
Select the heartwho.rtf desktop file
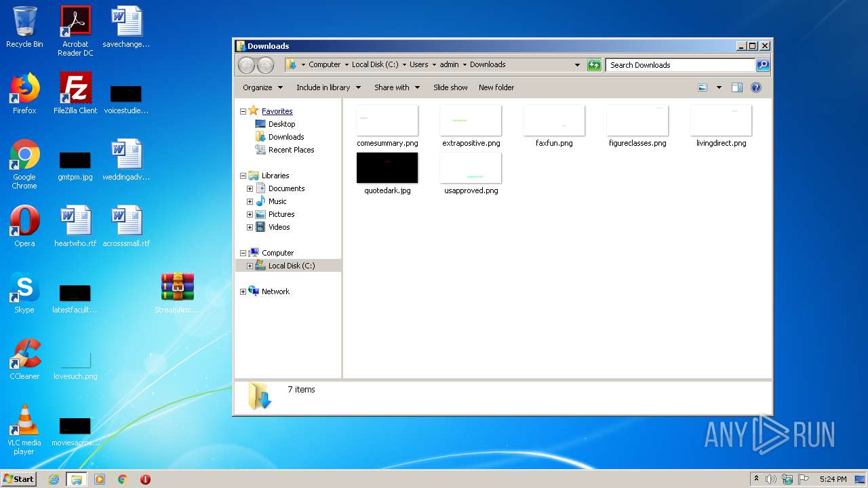point(75,226)
